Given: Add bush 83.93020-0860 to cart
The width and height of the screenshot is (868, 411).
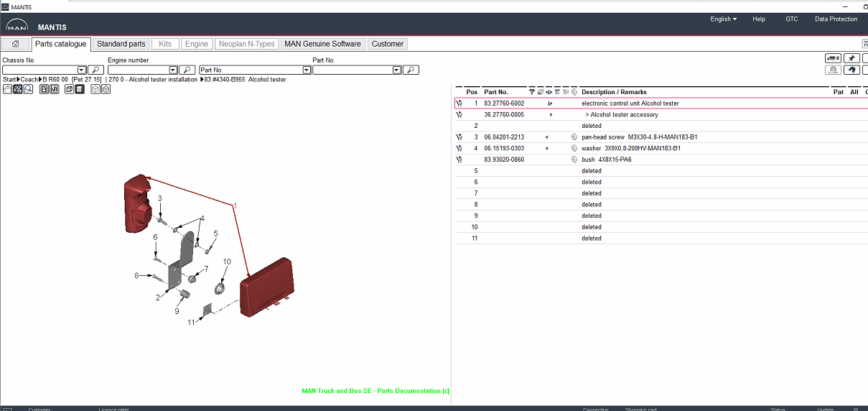Looking at the screenshot, I should click(459, 160).
